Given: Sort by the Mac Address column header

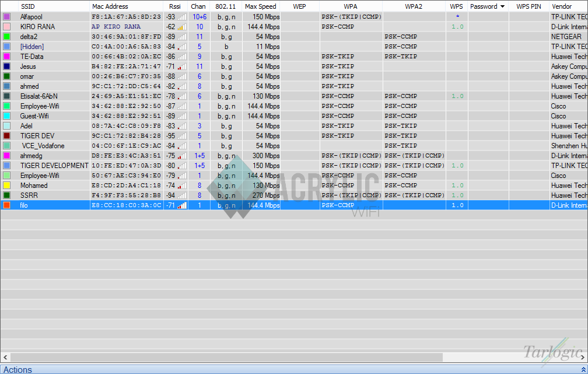Looking at the screenshot, I should click(x=127, y=6).
